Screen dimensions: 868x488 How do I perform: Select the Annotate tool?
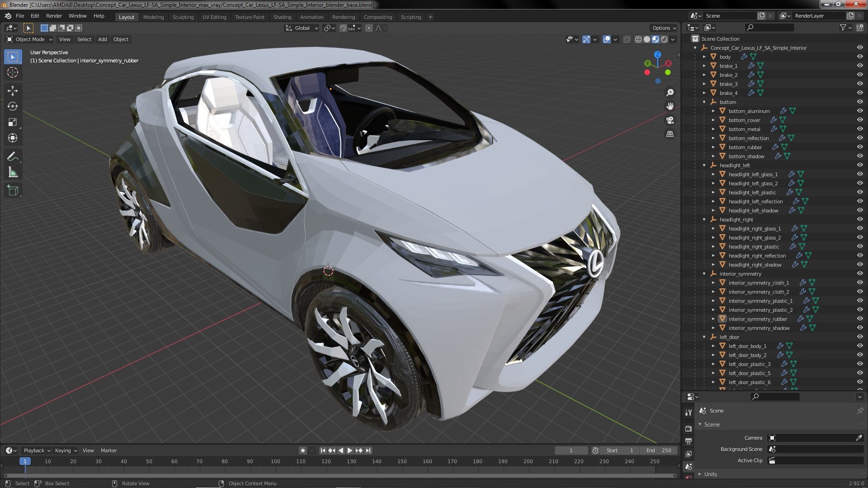point(13,157)
